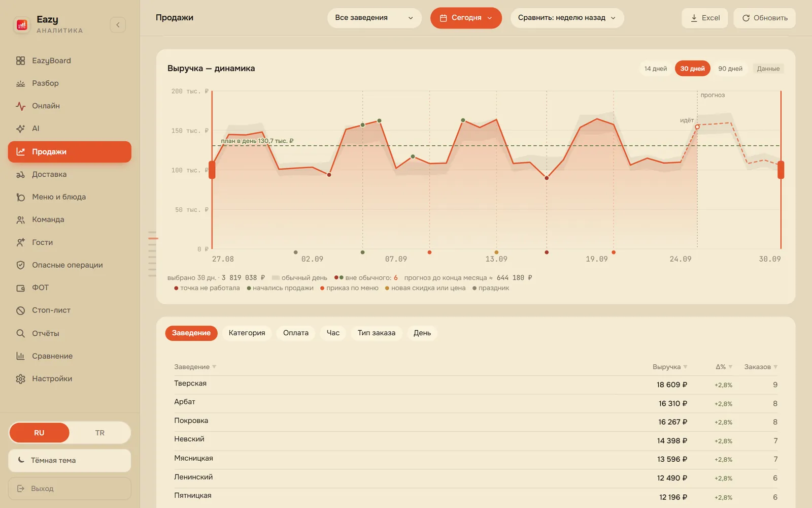Screen dimensions: 812x508
Task: Switch to the Оплата tab
Action: [x=296, y=333]
